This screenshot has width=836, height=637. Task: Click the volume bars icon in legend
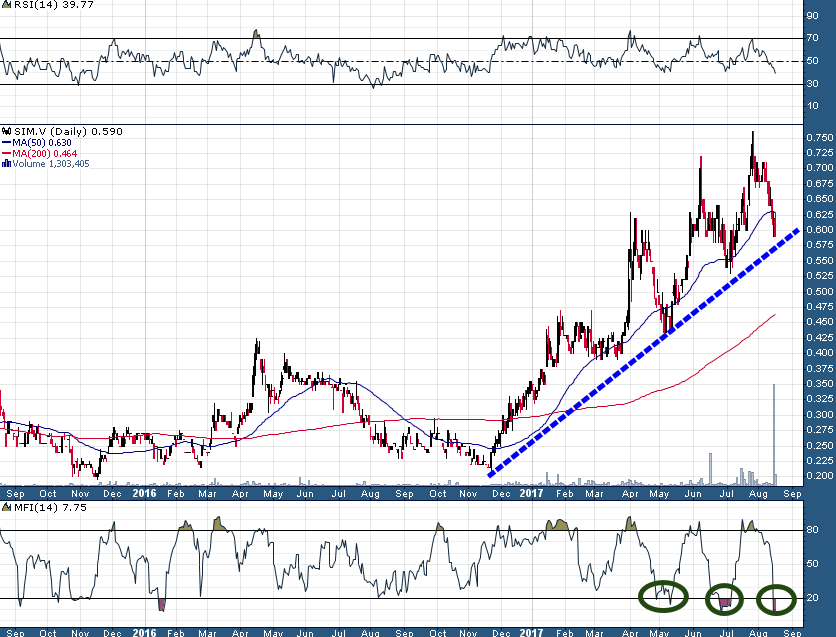[x=6, y=164]
